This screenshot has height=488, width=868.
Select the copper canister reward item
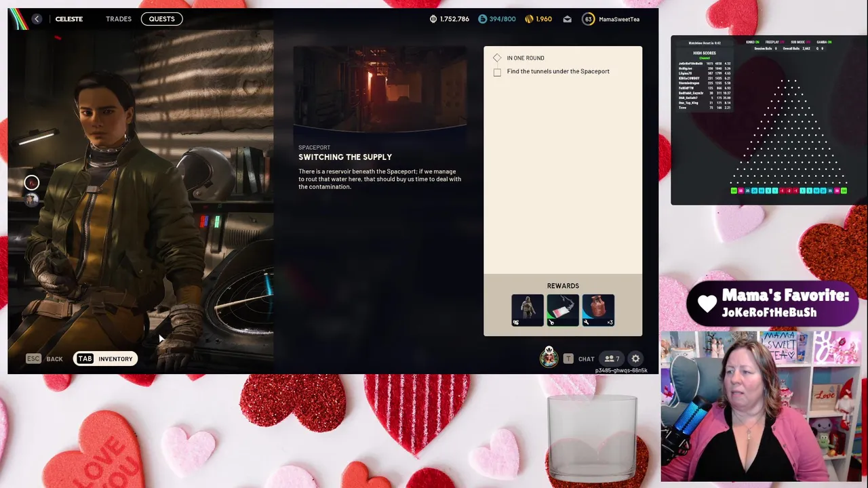coord(598,310)
